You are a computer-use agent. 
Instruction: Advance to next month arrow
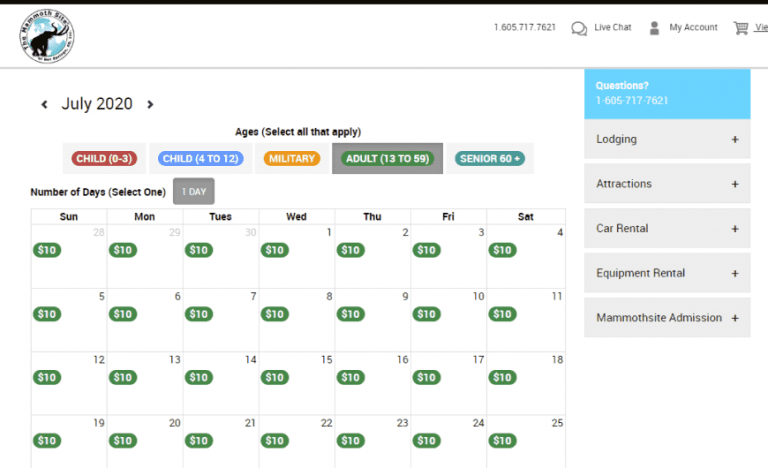[150, 104]
